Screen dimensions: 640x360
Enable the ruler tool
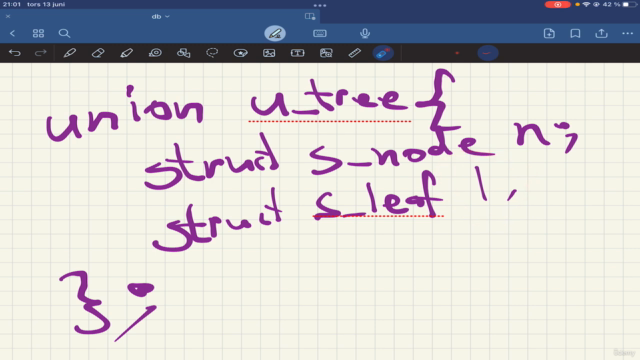coord(354,53)
